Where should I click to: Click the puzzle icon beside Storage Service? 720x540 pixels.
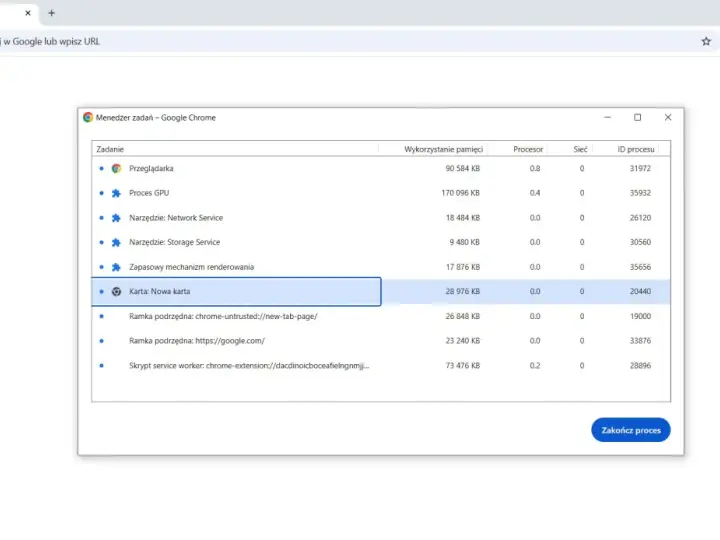coord(116,242)
